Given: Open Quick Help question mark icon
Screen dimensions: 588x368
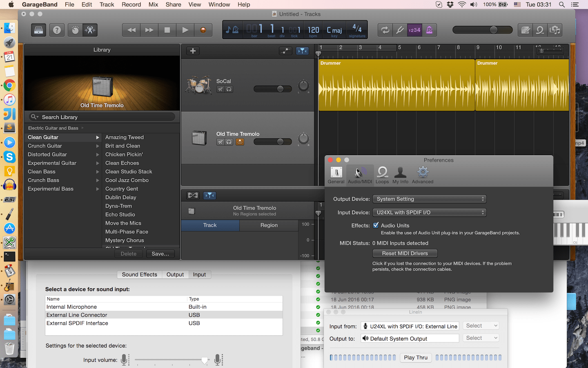Looking at the screenshot, I should coord(57,30).
